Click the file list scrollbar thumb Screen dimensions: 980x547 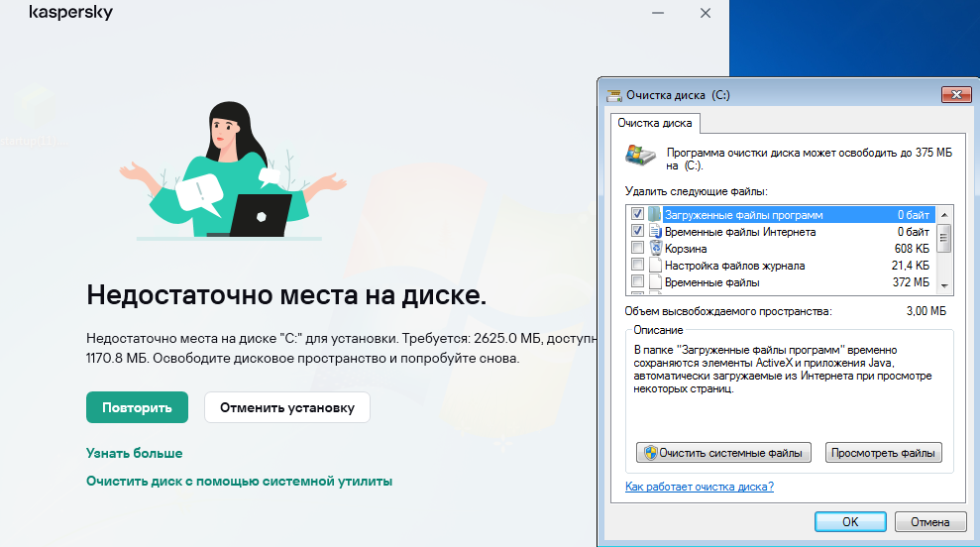pyautogui.click(x=944, y=238)
